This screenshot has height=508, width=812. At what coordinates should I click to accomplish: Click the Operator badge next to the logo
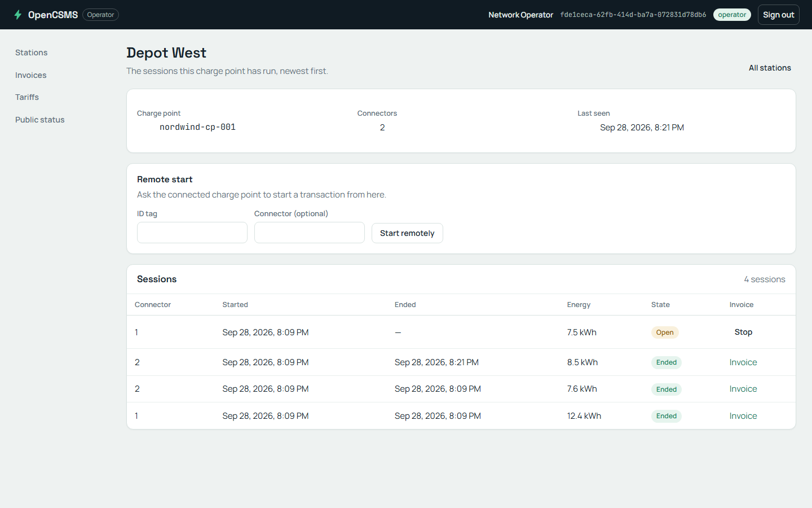pos(100,15)
